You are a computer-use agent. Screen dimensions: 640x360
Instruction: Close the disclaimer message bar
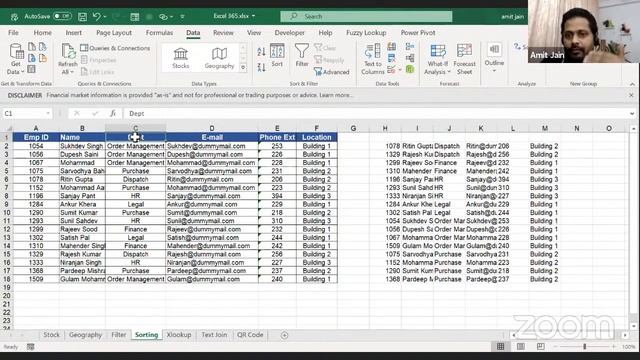[x=631, y=95]
